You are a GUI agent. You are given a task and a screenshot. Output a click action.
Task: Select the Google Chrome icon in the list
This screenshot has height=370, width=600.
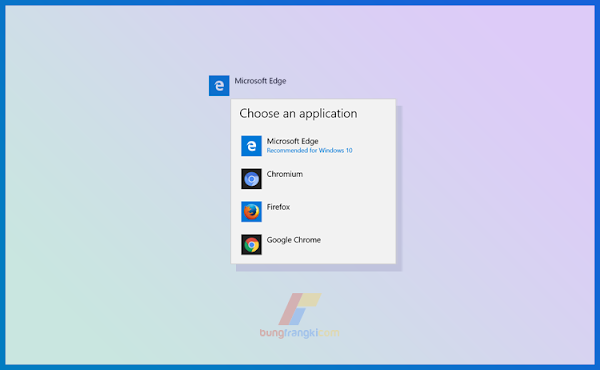[251, 244]
